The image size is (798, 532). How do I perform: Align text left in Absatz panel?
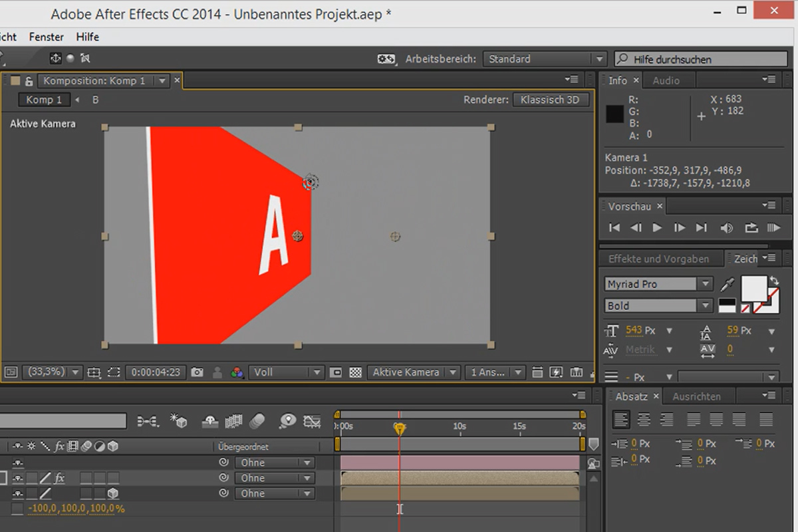[621, 420]
